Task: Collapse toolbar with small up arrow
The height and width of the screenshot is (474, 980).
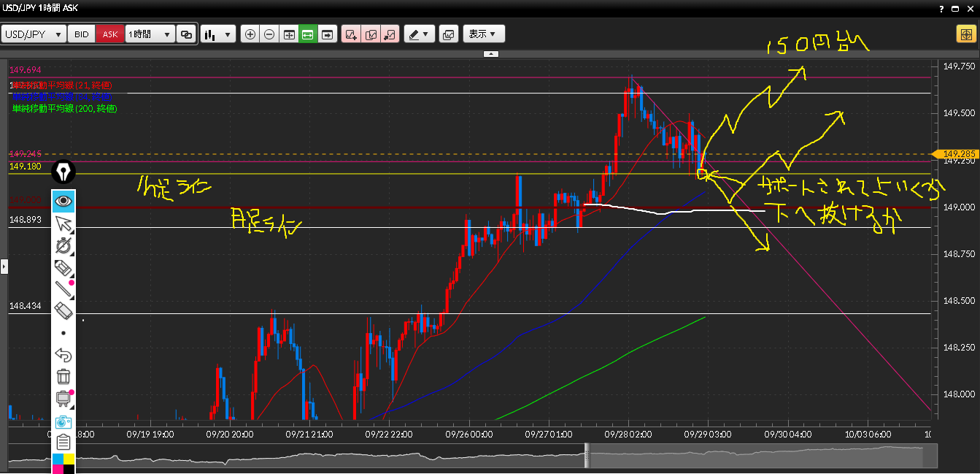Action: pyautogui.click(x=491, y=53)
